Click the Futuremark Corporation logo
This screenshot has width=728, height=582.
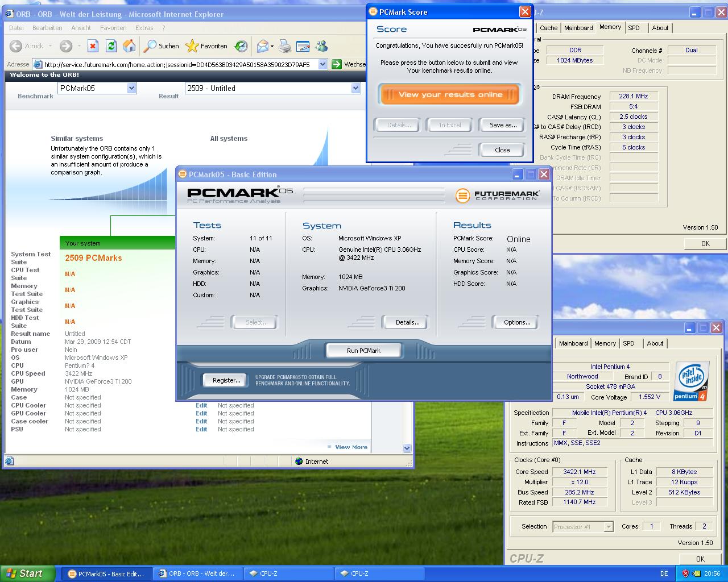(498, 196)
